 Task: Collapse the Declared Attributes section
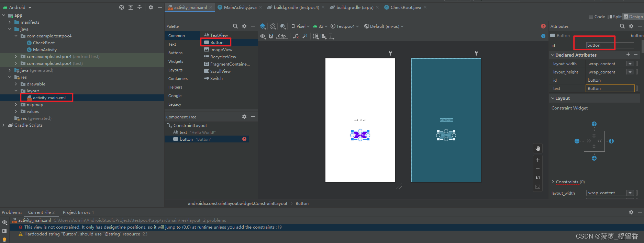[553, 55]
